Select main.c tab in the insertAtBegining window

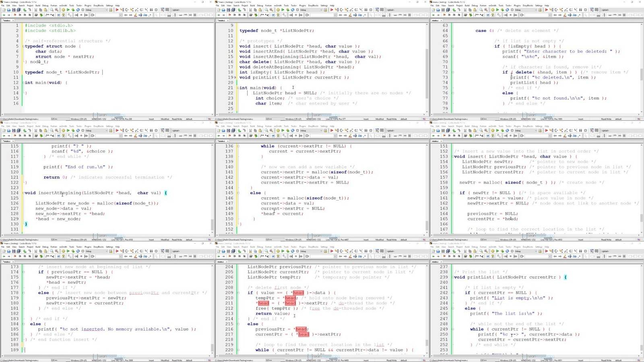(6, 141)
